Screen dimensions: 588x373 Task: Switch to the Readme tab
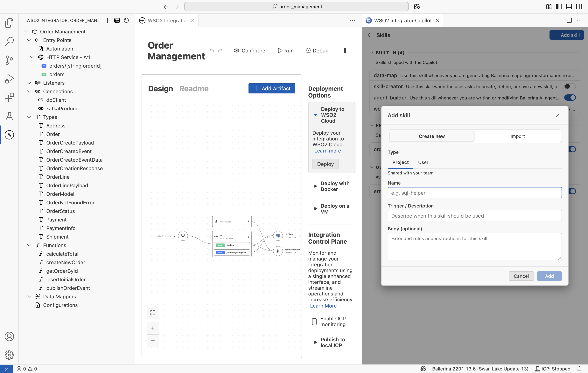coord(194,89)
